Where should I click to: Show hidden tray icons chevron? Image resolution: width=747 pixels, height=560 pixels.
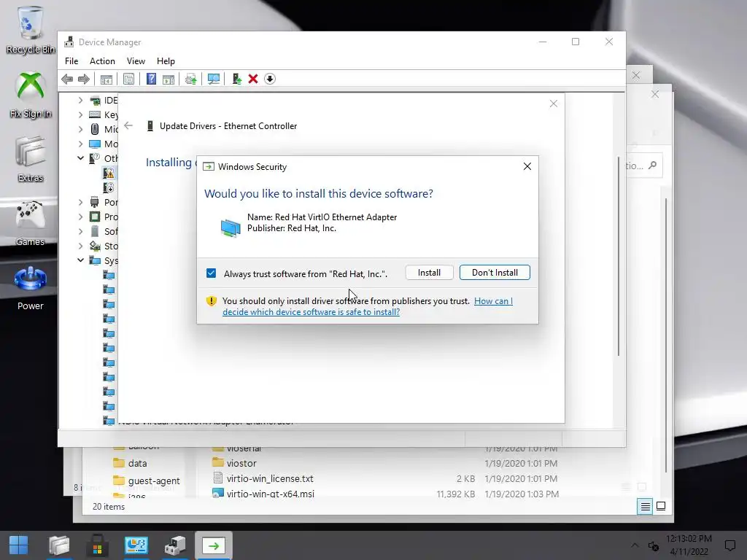click(x=635, y=545)
